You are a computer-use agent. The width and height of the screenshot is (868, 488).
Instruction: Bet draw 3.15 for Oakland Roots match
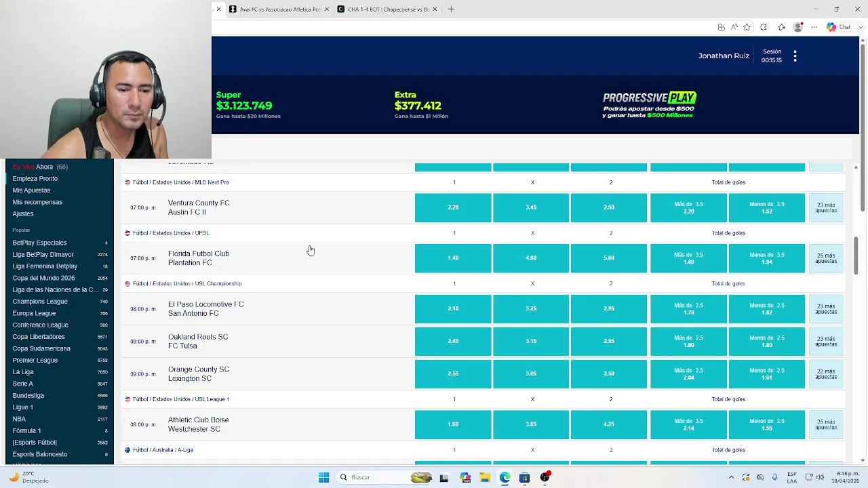531,341
